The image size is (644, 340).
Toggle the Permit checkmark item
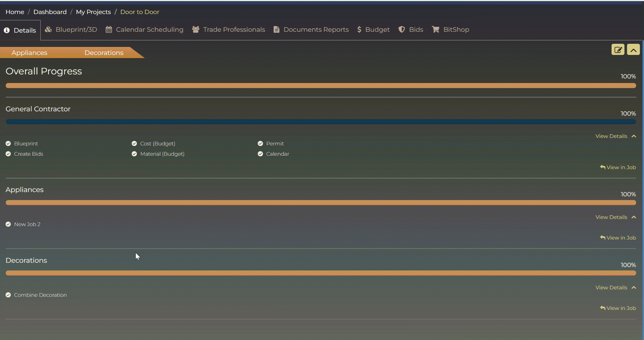point(260,143)
